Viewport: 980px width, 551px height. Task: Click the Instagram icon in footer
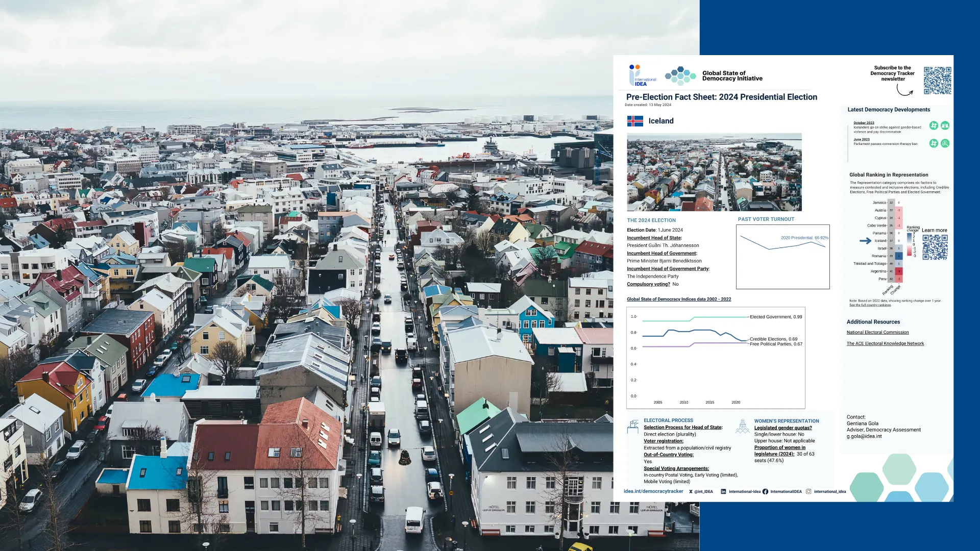pos(808,492)
